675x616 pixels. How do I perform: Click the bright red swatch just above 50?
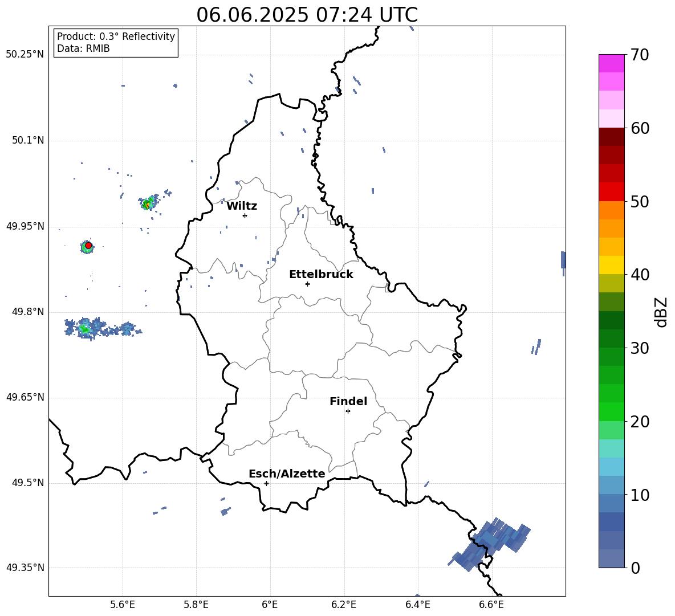click(x=611, y=192)
